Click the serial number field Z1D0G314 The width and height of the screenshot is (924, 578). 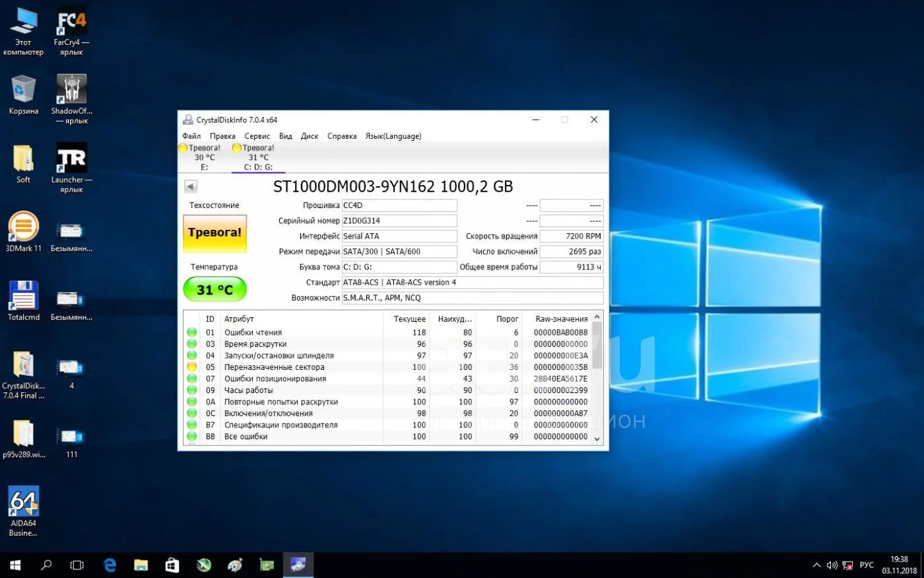pyautogui.click(x=399, y=221)
